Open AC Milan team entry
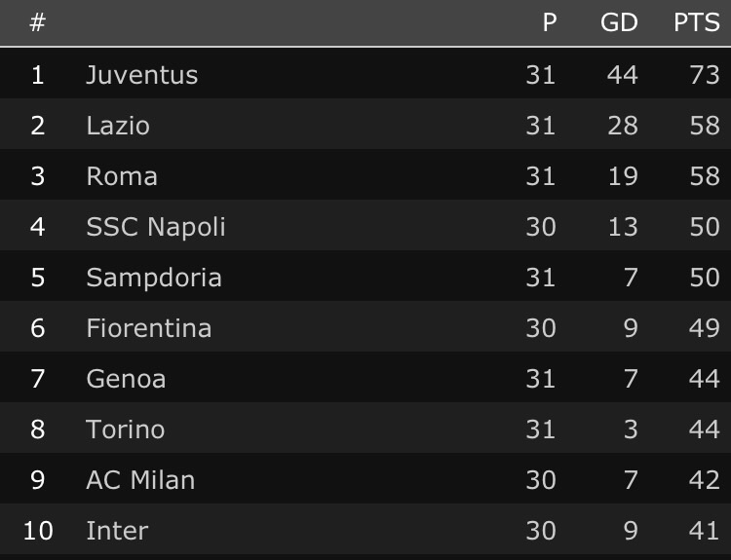The height and width of the screenshot is (560, 731). [x=140, y=480]
